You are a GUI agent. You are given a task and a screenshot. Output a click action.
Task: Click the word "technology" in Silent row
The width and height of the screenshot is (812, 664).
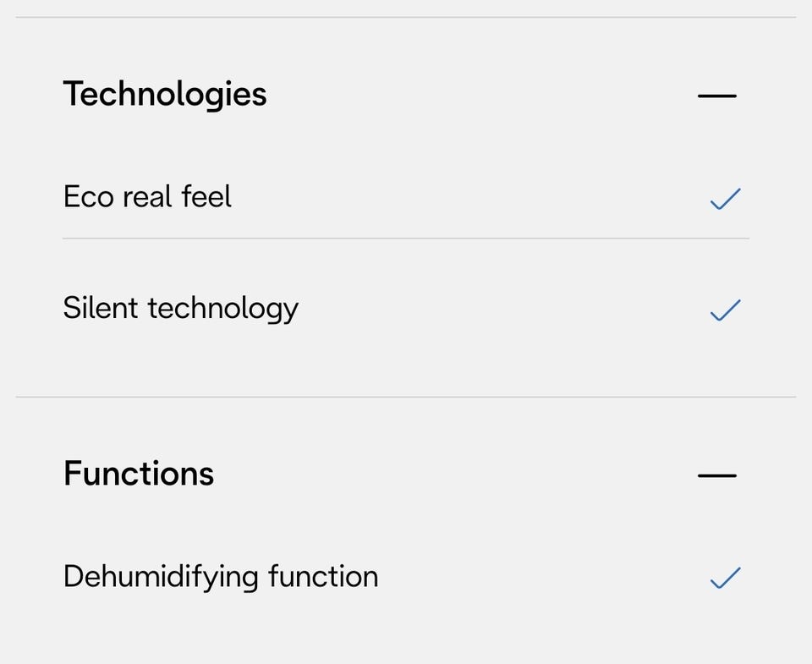[223, 310]
